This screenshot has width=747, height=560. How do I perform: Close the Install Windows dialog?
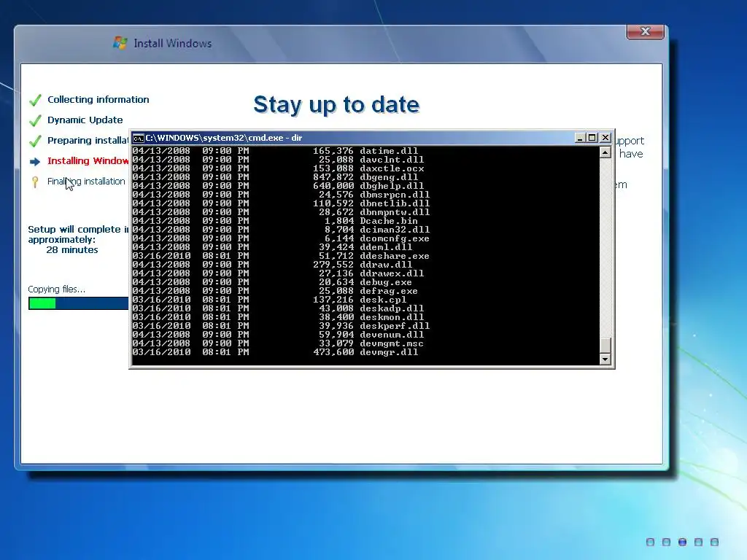tap(645, 31)
